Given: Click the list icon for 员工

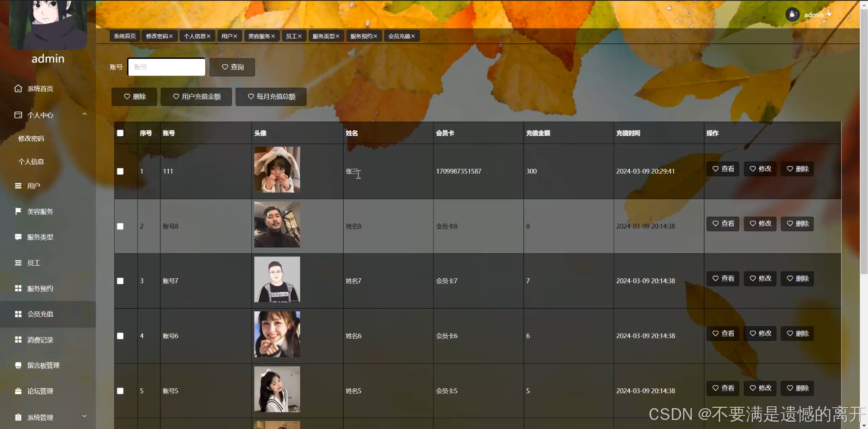Looking at the screenshot, I should (x=18, y=263).
